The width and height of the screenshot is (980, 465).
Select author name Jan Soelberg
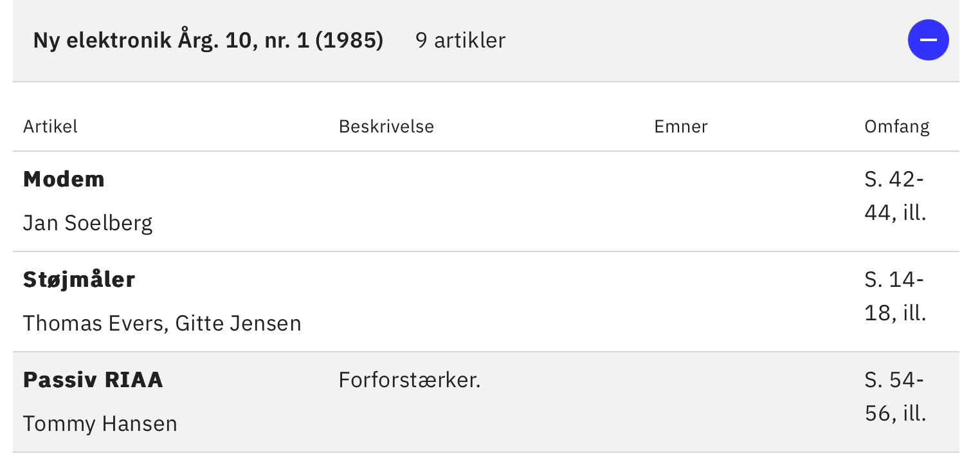[x=87, y=223]
